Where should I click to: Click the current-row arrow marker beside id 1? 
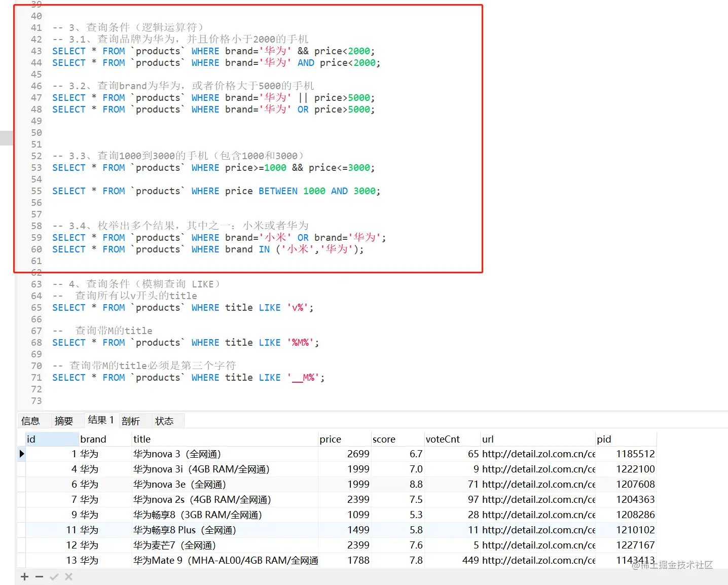tap(22, 454)
